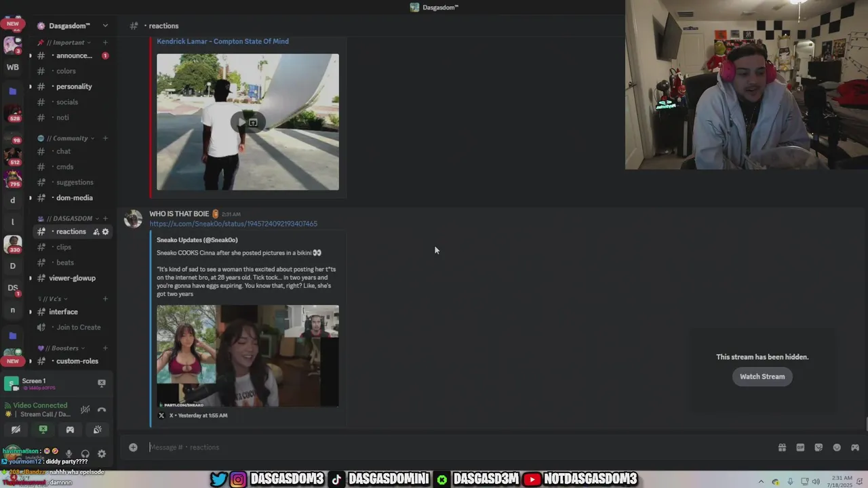The image size is (868, 488).
Task: Collapse the // DASGASDOM category
Action: (x=68, y=218)
